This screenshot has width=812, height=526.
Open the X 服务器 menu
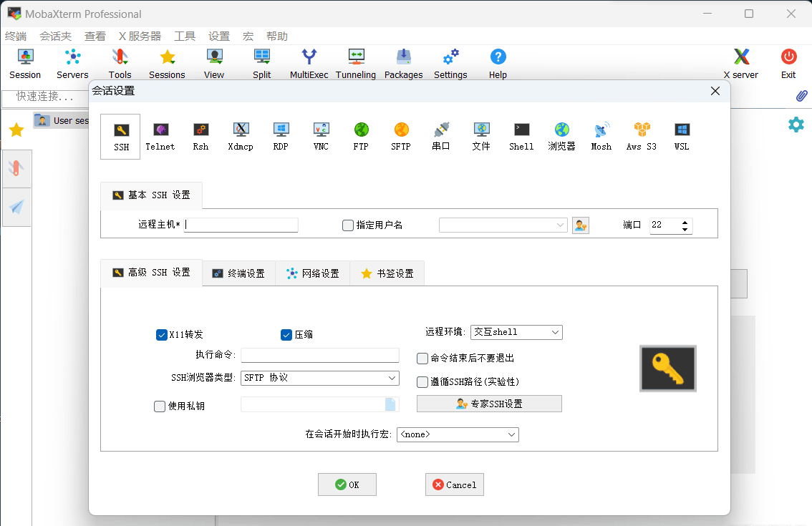pyautogui.click(x=140, y=36)
